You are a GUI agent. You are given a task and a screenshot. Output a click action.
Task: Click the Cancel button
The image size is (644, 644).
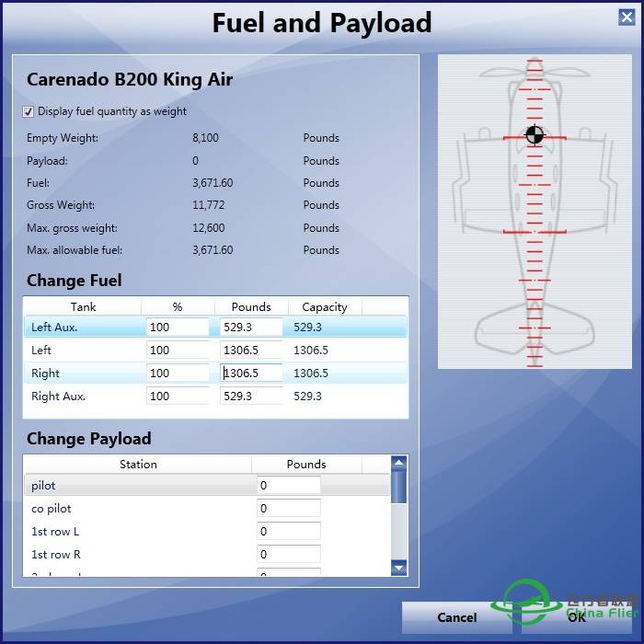(x=456, y=617)
